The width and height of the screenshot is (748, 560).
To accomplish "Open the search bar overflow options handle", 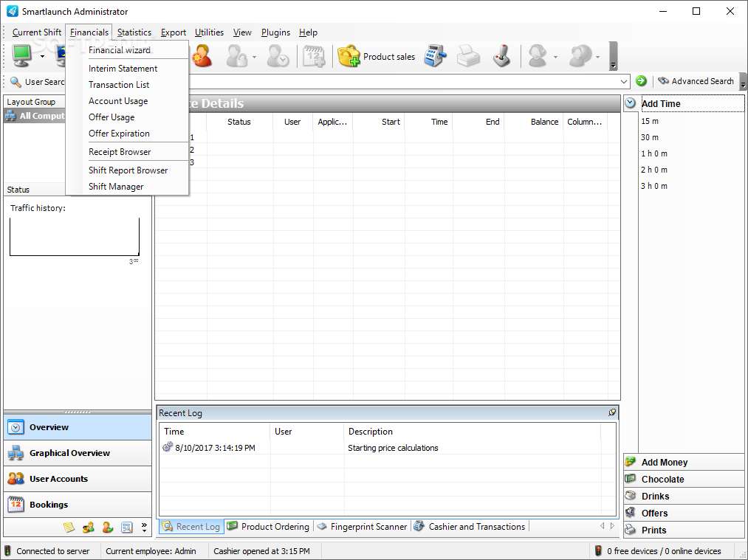I will [743, 81].
